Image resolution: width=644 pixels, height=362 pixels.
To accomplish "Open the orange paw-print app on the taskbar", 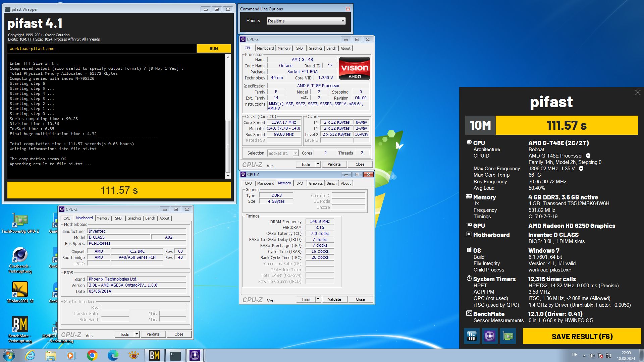I will [133, 355].
